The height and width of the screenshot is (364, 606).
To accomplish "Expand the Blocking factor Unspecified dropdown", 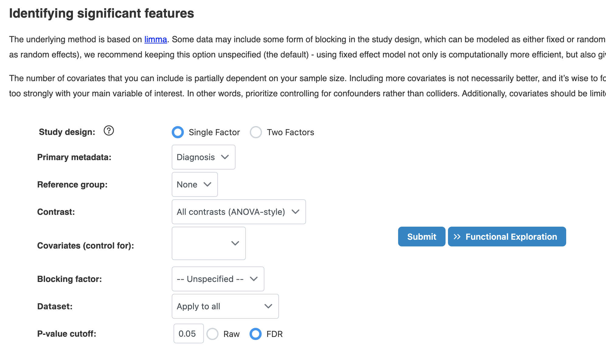I will pyautogui.click(x=218, y=279).
